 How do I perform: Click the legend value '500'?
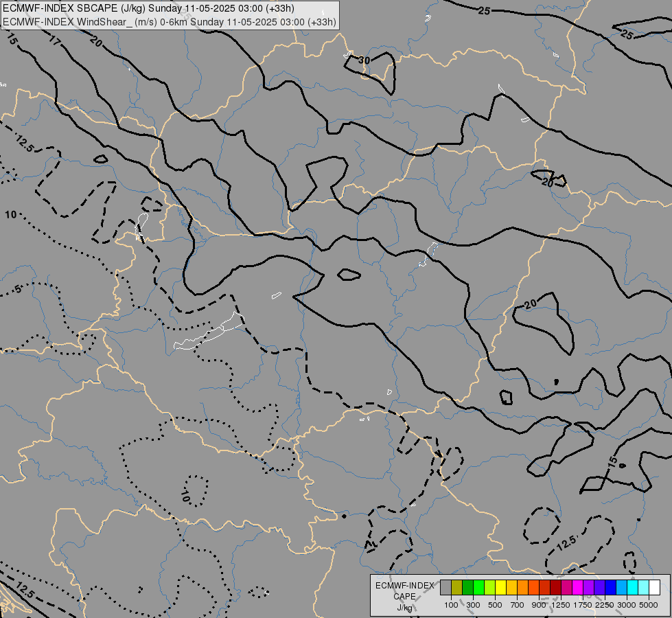[x=495, y=605]
